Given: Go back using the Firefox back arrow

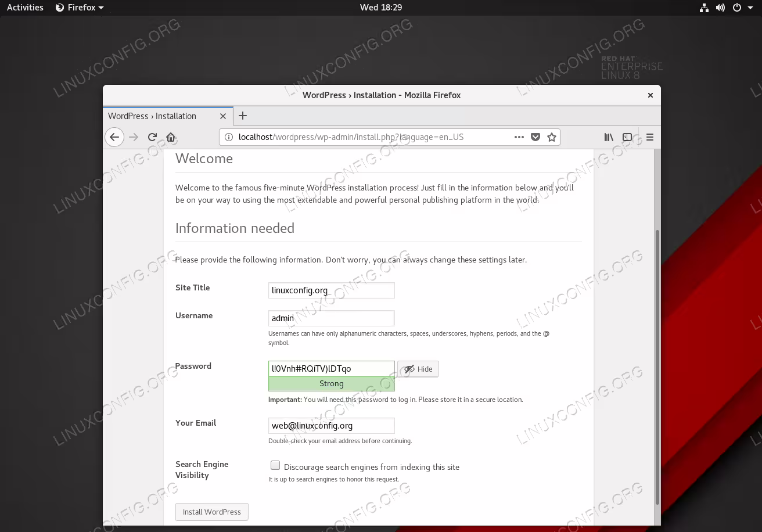Looking at the screenshot, I should point(114,137).
